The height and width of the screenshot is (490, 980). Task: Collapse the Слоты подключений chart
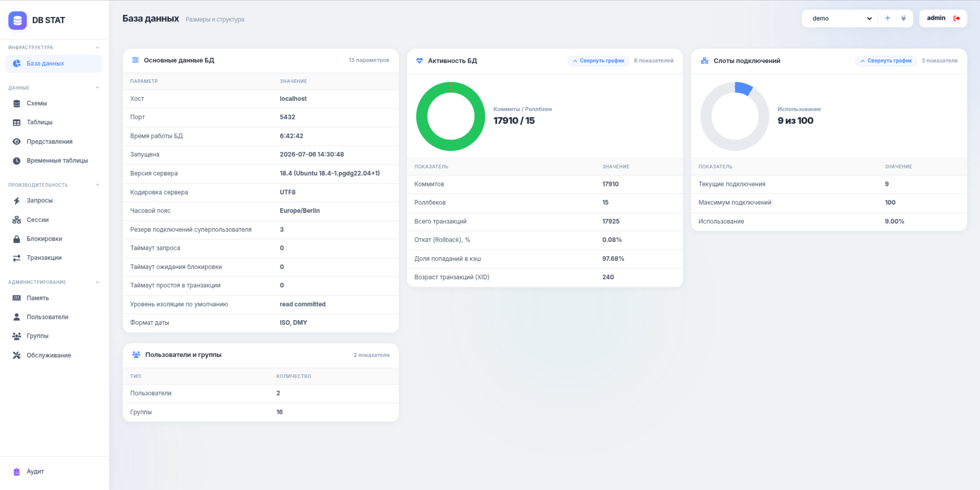click(886, 61)
